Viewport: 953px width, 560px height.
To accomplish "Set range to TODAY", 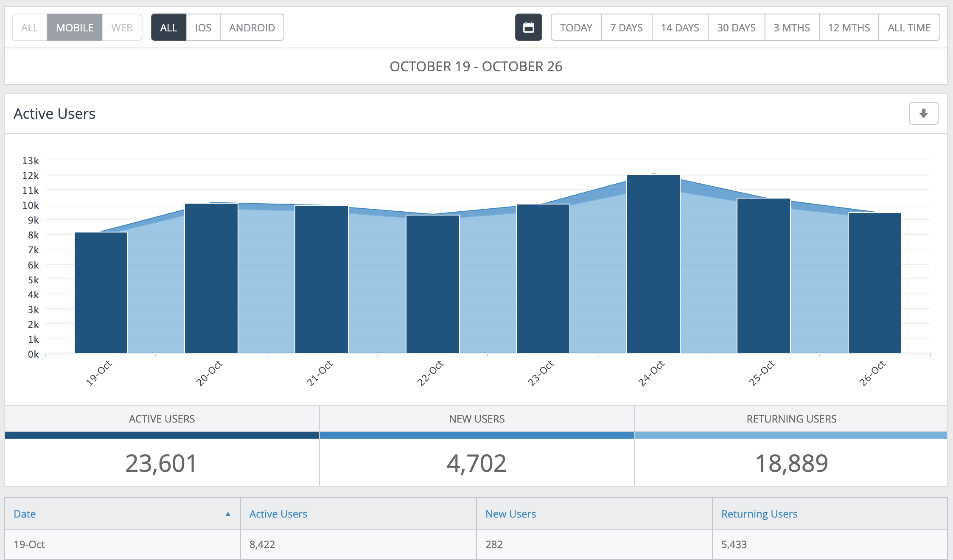I will pyautogui.click(x=576, y=28).
